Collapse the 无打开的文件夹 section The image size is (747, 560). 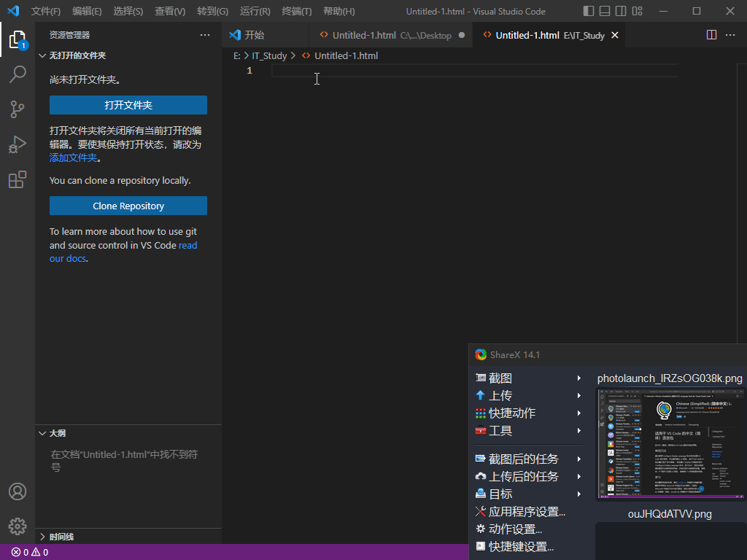point(128,55)
